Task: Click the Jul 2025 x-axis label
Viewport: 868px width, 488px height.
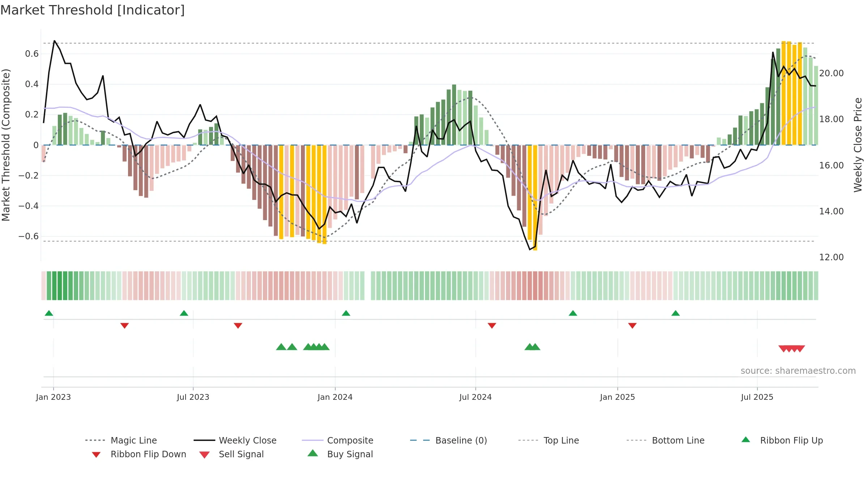Action: pyautogui.click(x=757, y=397)
